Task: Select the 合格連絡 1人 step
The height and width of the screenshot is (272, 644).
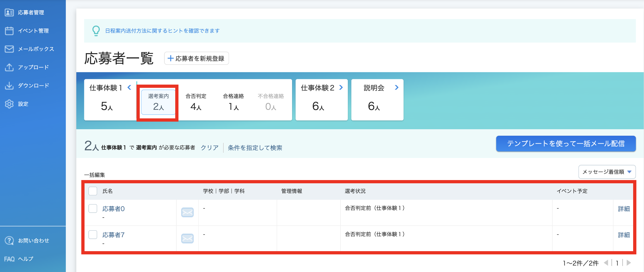Action: [x=233, y=102]
